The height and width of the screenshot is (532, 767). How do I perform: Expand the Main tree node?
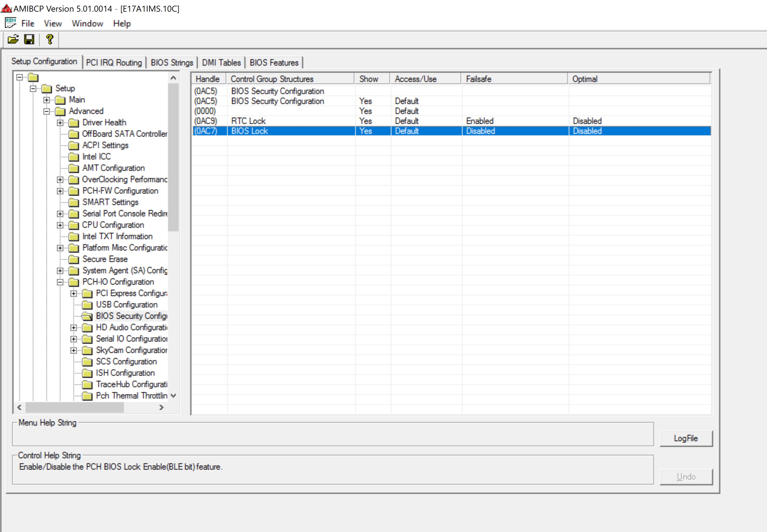pyautogui.click(x=47, y=100)
